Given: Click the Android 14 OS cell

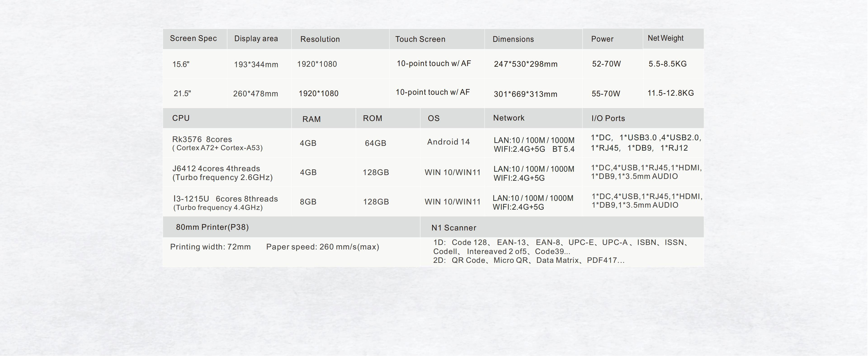Looking at the screenshot, I should (448, 142).
